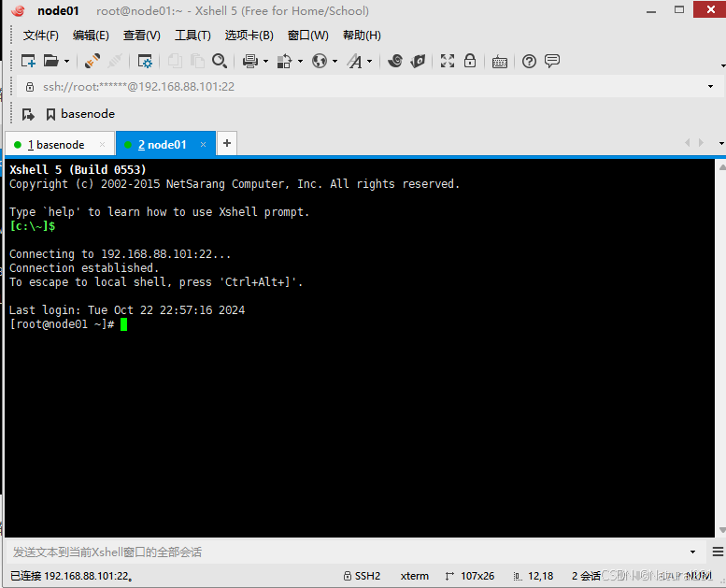This screenshot has height=588, width=726.
Task: Click the Font icon
Action: [355, 61]
